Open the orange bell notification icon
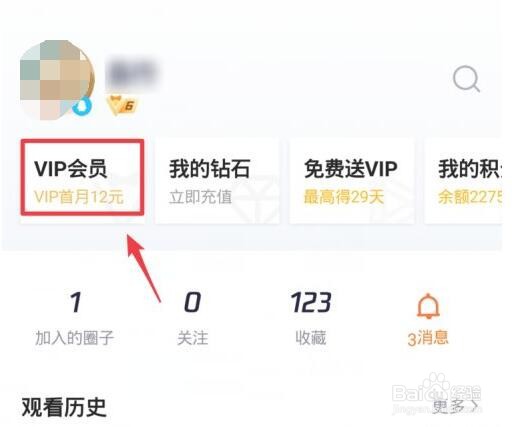The width and height of the screenshot is (512, 427). click(428, 306)
